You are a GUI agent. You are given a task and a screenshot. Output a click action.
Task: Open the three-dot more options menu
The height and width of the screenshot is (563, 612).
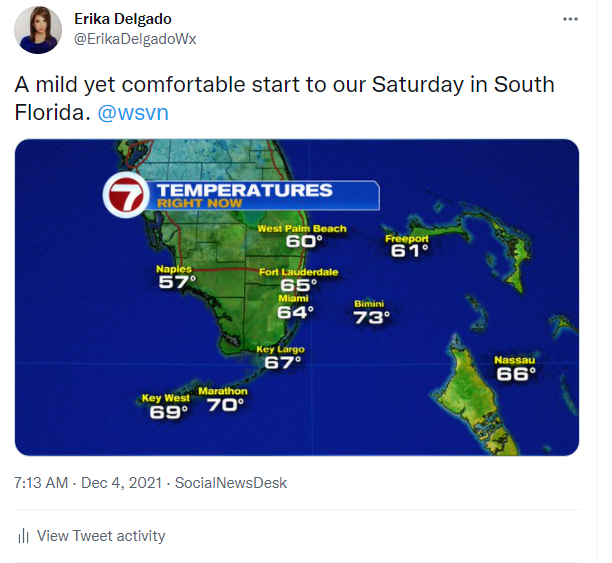point(570,19)
